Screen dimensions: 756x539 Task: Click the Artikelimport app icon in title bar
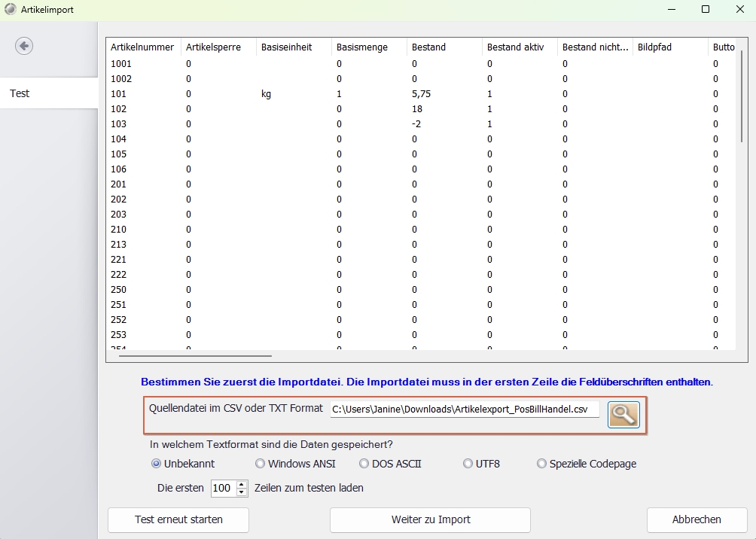10,10
